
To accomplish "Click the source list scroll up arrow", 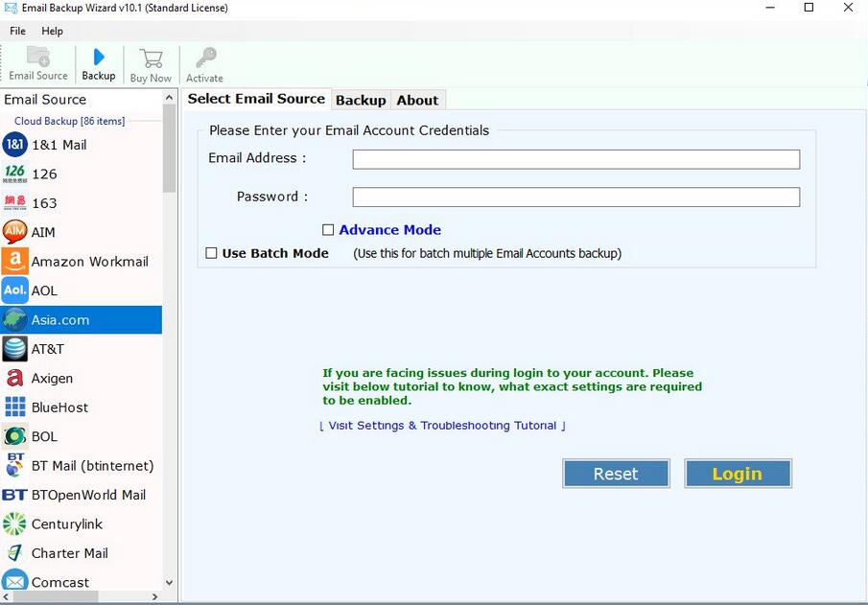I will 170,98.
